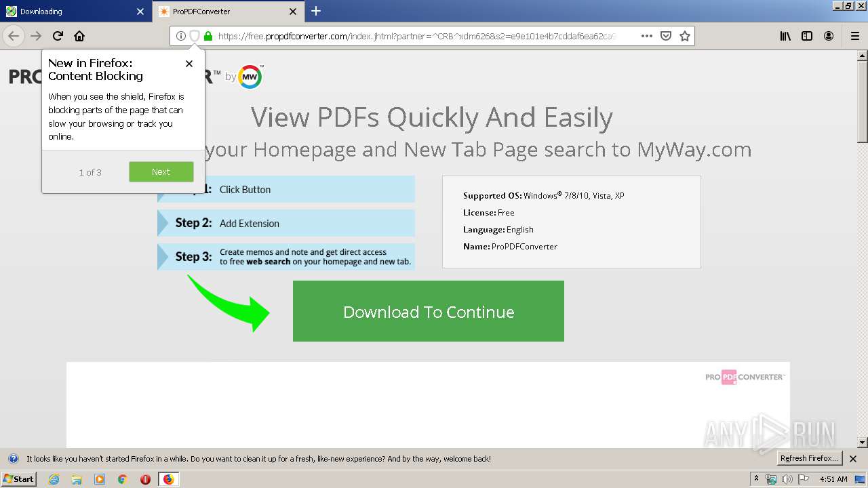Bookmark this page with star
Image resolution: width=868 pixels, height=488 pixels.
pyautogui.click(x=685, y=36)
